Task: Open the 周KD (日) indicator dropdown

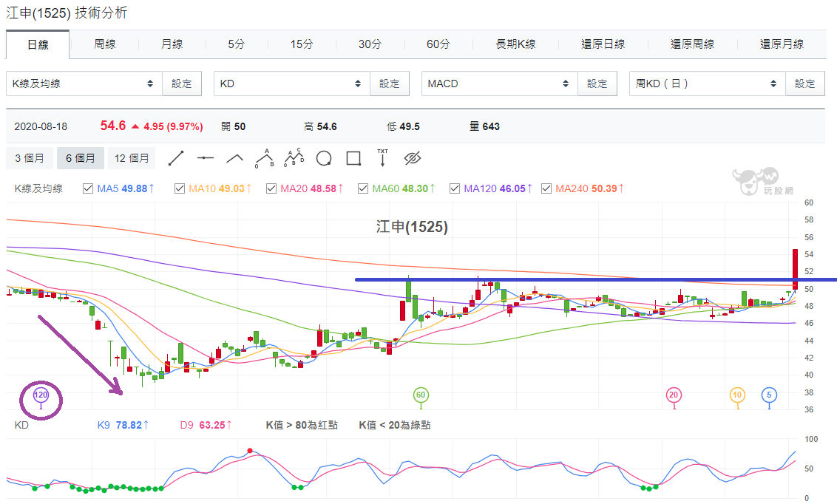Action: pyautogui.click(x=707, y=84)
